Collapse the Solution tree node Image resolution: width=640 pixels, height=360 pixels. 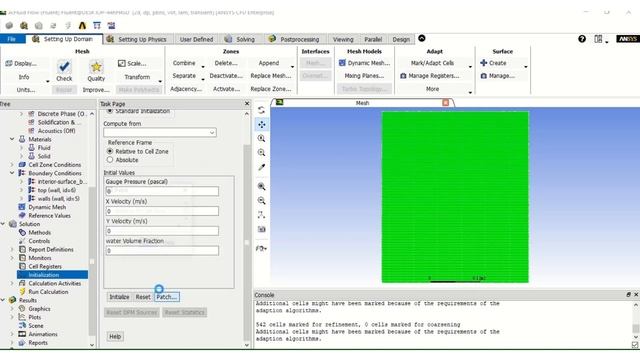click(3, 224)
